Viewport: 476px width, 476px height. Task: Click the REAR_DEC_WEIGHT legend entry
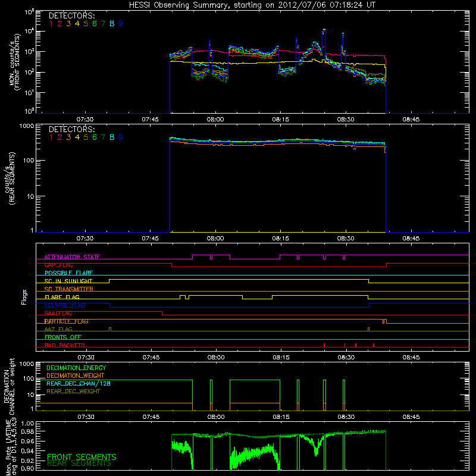coord(73,392)
